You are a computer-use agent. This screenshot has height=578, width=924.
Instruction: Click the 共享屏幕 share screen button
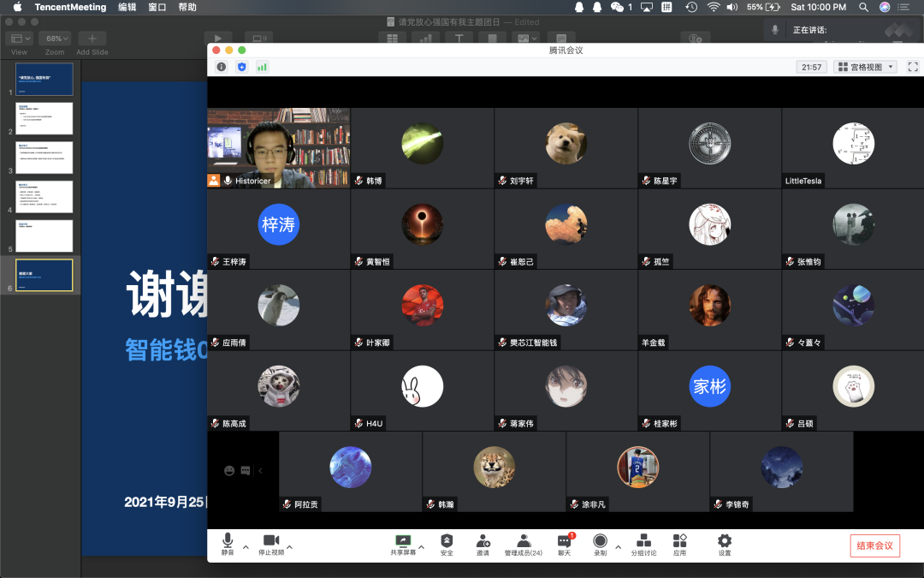403,544
